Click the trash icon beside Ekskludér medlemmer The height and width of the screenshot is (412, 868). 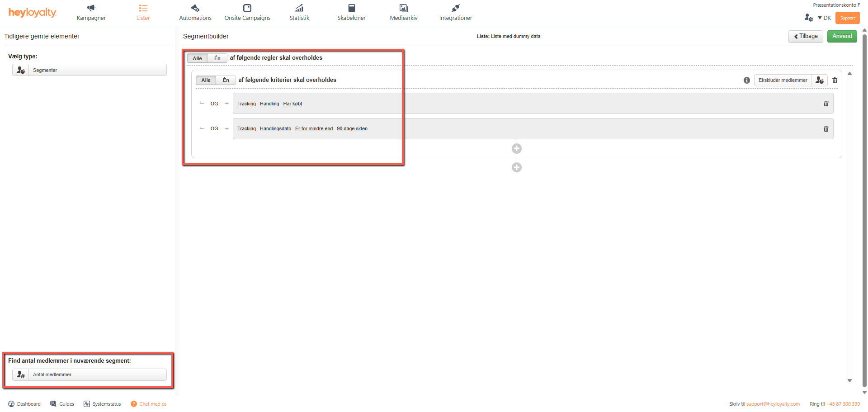click(x=835, y=81)
